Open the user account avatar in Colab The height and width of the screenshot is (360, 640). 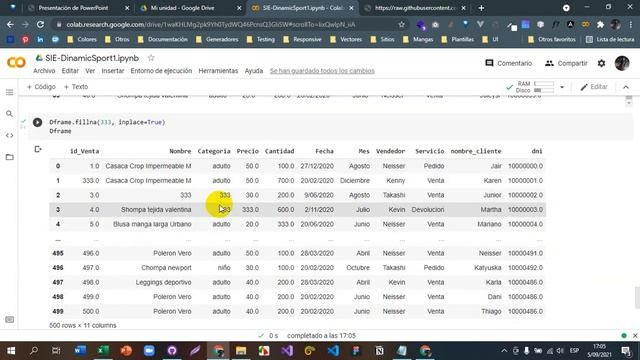622,63
